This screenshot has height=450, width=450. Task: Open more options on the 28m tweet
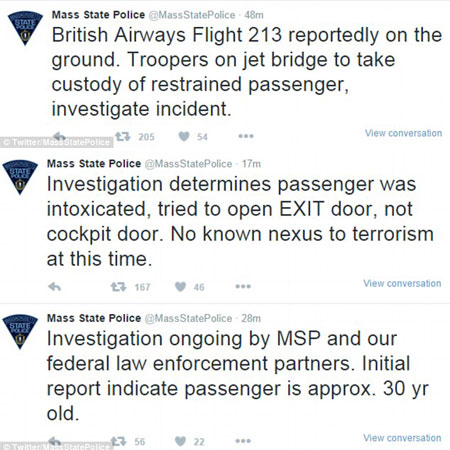point(243,441)
